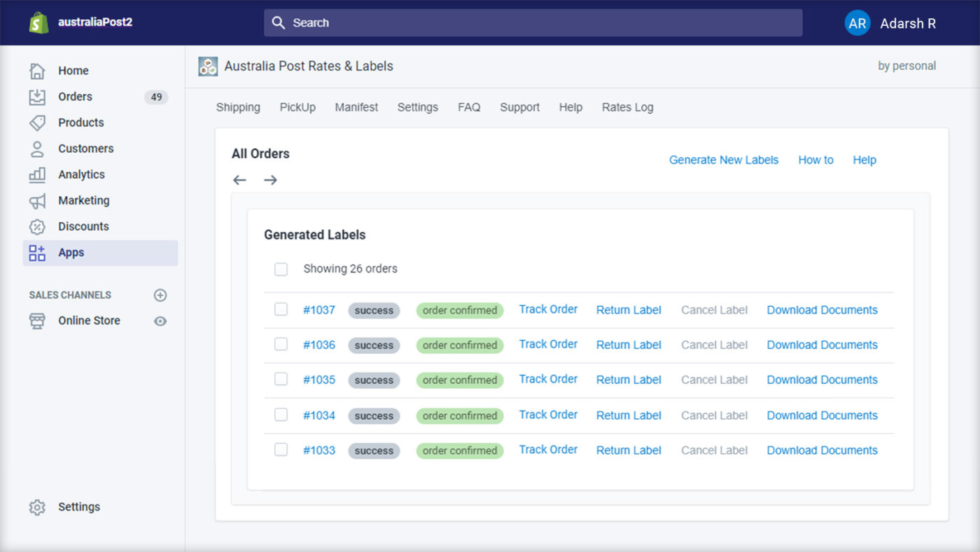Click the Online Store shop icon
Screen dimensions: 980x552
[x=37, y=321]
